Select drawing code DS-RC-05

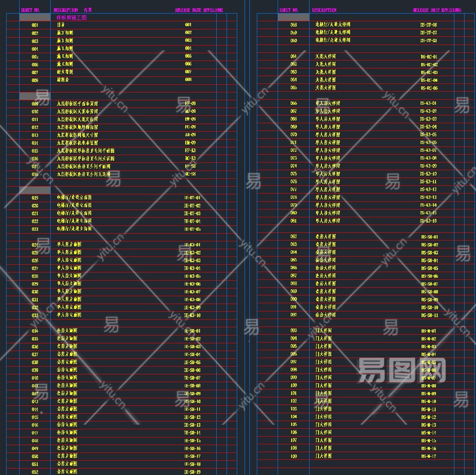coord(429,88)
